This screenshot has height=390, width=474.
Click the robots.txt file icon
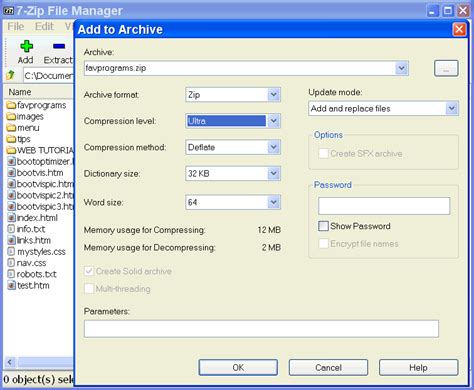pos(11,274)
